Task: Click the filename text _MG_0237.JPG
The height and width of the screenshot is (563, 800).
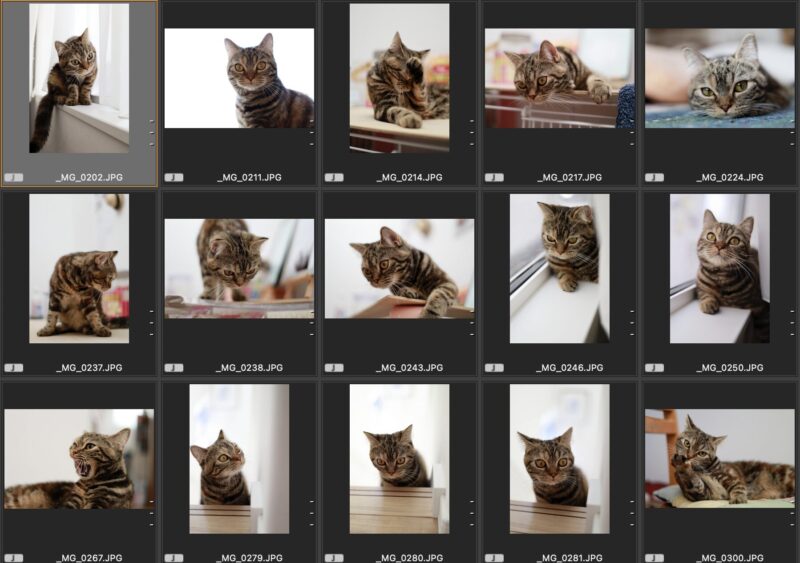Action: (x=89, y=367)
